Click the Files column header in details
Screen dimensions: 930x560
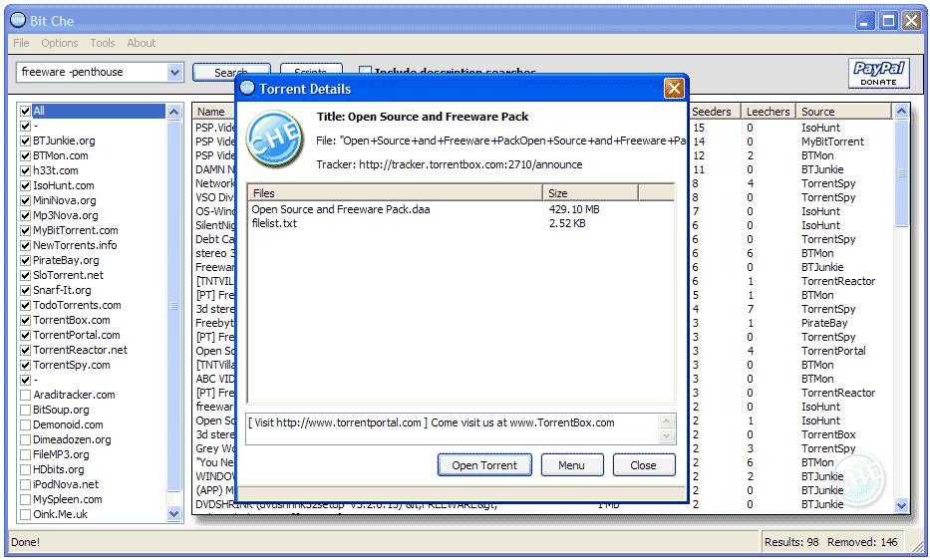pyautogui.click(x=395, y=192)
